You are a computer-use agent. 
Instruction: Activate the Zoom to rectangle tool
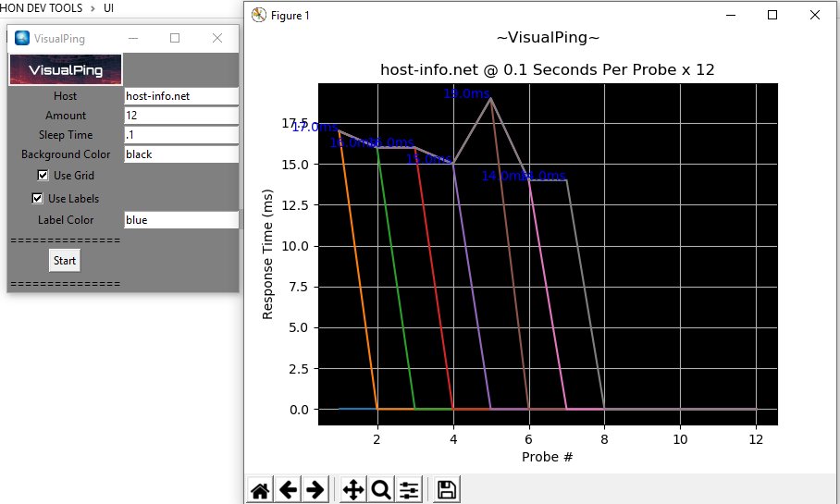click(381, 489)
